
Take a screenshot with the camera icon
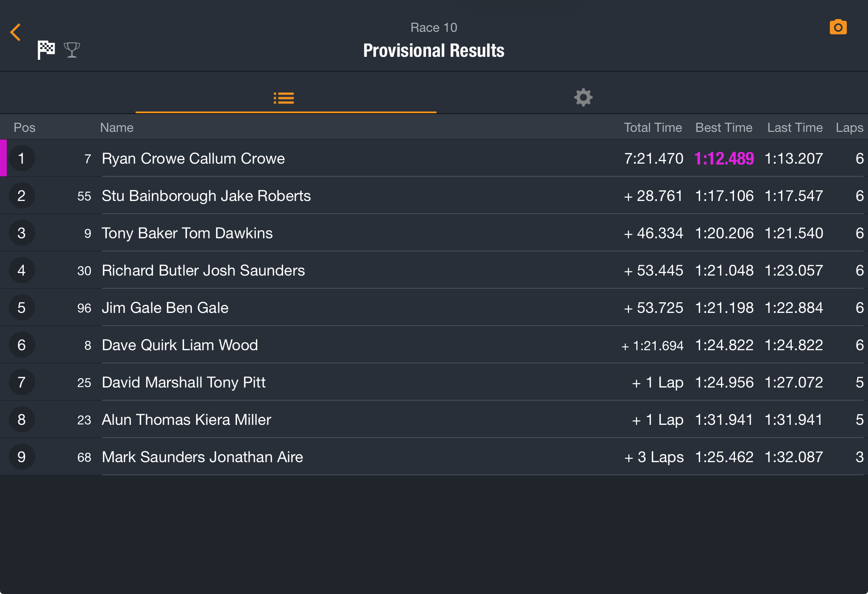pos(838,27)
